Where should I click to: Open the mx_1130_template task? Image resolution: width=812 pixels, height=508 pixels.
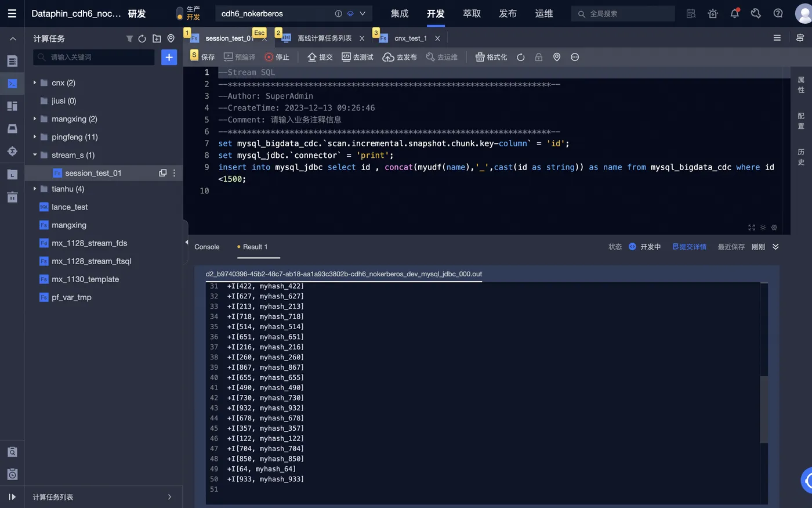pyautogui.click(x=85, y=279)
